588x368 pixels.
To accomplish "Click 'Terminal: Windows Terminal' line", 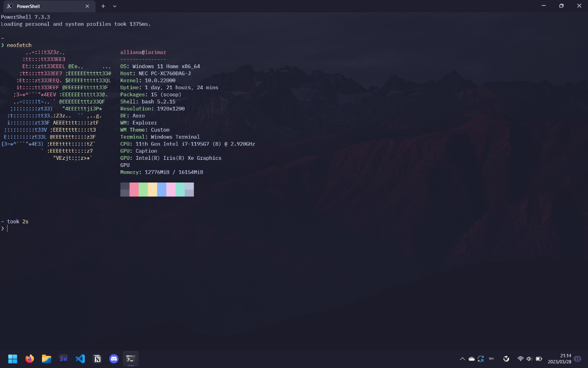I will [x=160, y=137].
